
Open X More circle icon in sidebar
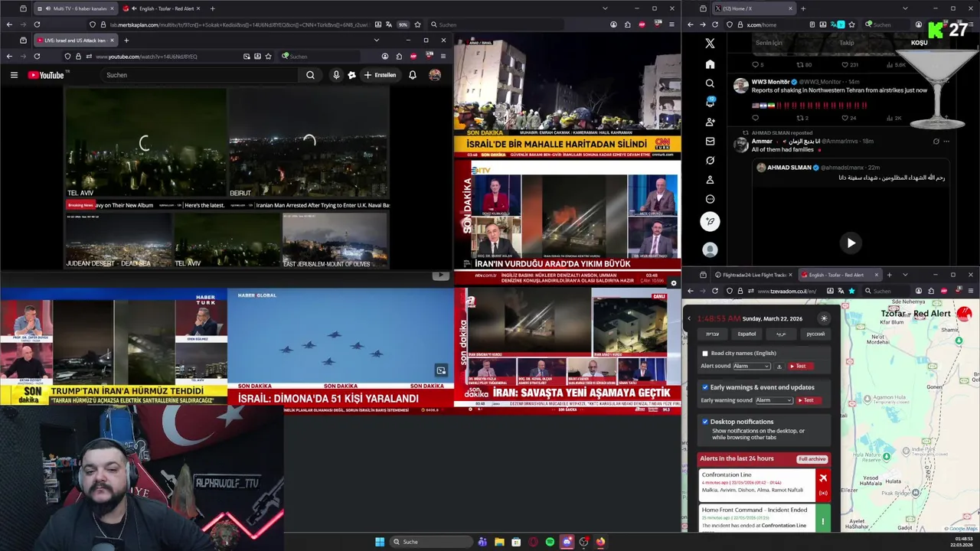pos(710,199)
